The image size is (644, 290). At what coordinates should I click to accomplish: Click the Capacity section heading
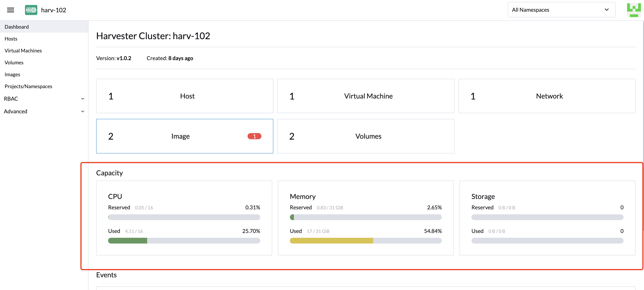(x=109, y=173)
